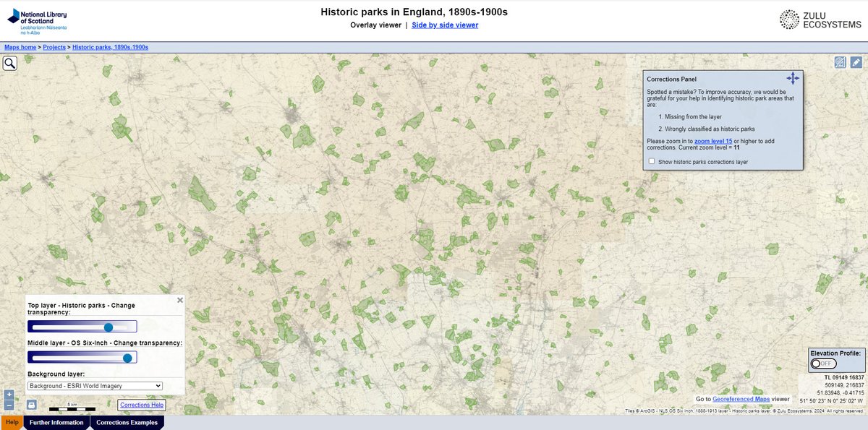The width and height of the screenshot is (868, 430).
Task: Switch to the Side by side viewer
Action: pos(444,25)
